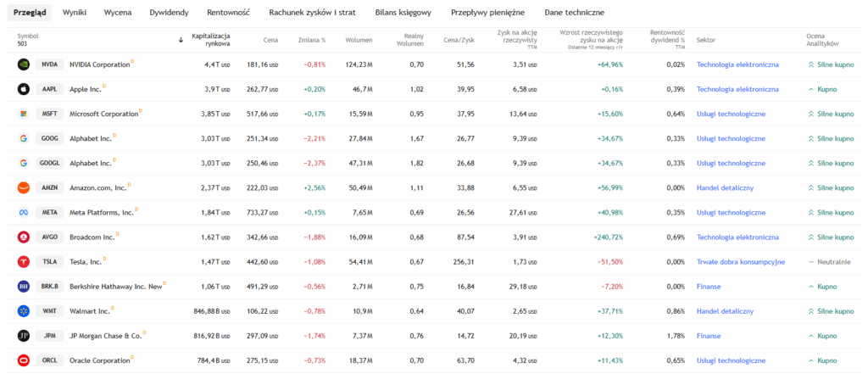Click the Tesla logo icon
Screen dimensions: 868x374
pos(24,261)
